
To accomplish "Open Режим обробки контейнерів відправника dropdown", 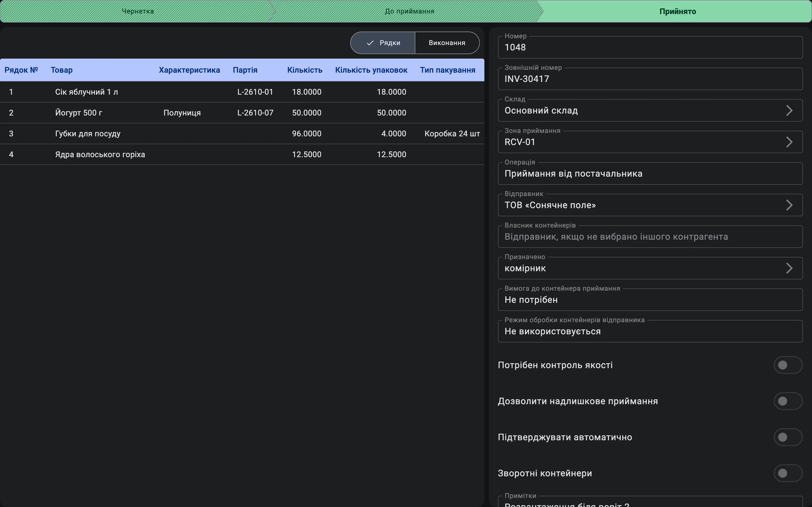I will (x=650, y=331).
